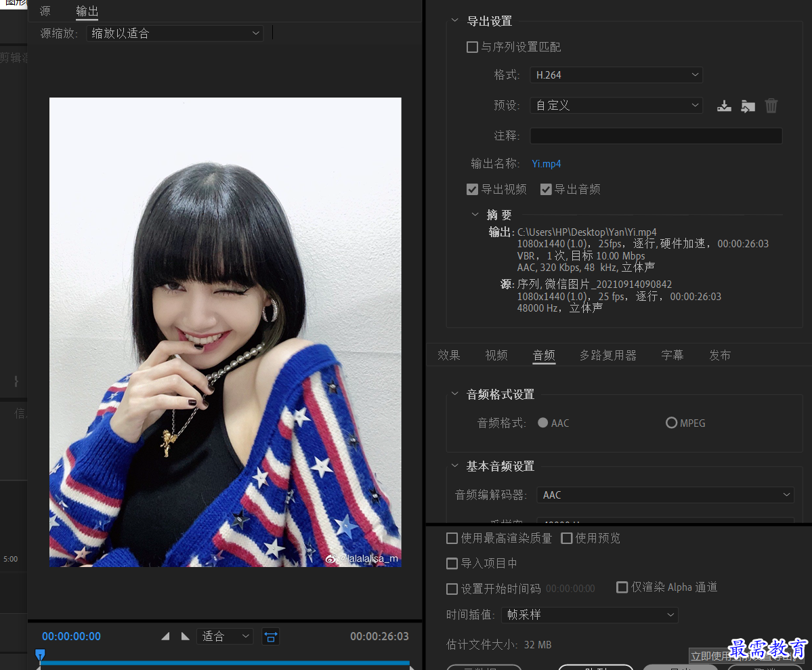The width and height of the screenshot is (812, 670).
Task: Open the Publish tab
Action: tap(720, 355)
